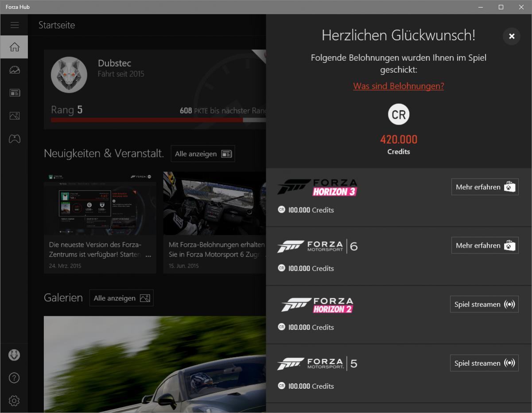Open the wolf profile icon in sidebar
Image resolution: width=532 pixels, height=413 pixels.
[x=14, y=355]
